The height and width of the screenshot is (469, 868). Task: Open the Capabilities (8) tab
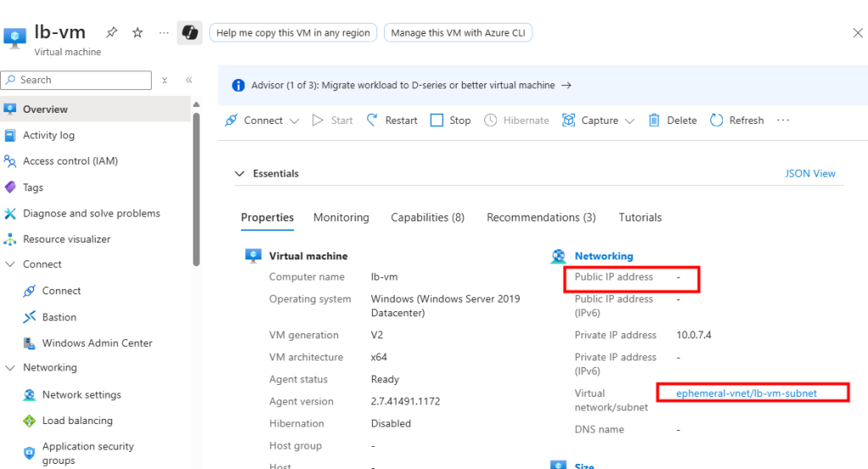pyautogui.click(x=427, y=218)
